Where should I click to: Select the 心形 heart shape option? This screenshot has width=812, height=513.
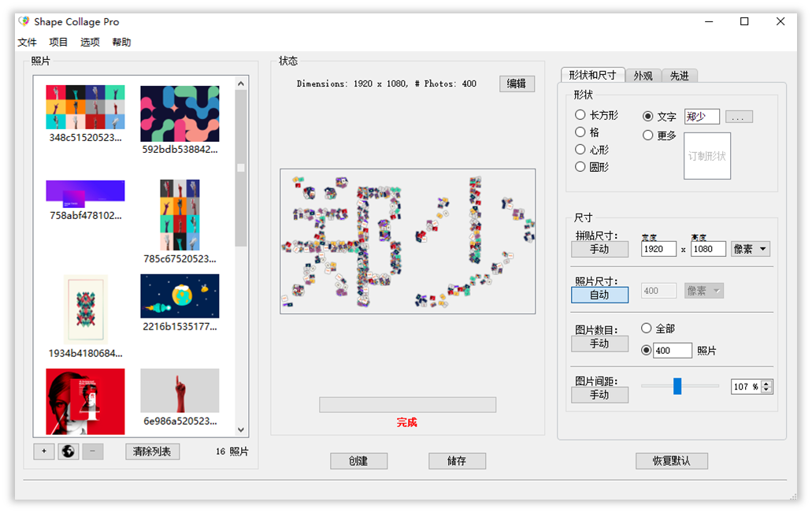580,150
